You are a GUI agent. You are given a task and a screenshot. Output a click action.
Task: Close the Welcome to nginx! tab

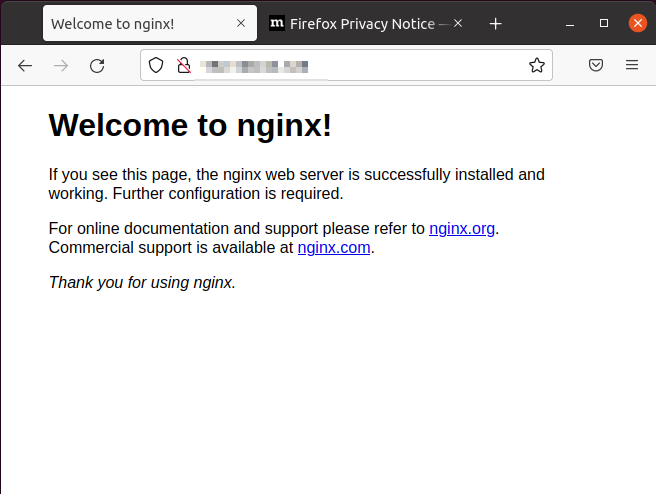(x=241, y=23)
